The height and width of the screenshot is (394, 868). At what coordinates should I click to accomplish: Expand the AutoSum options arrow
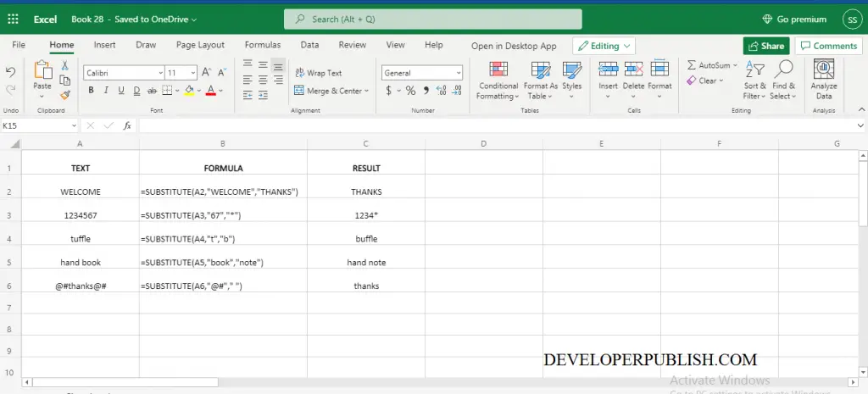(735, 65)
